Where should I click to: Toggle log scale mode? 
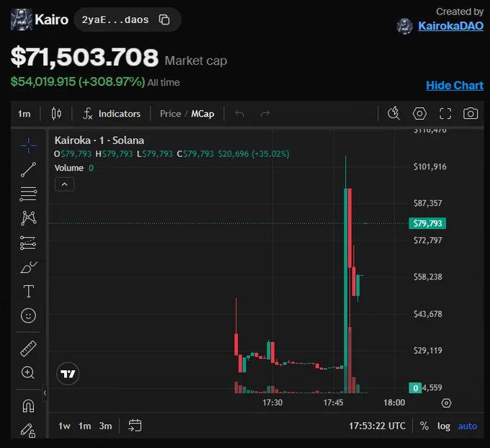[444, 426]
